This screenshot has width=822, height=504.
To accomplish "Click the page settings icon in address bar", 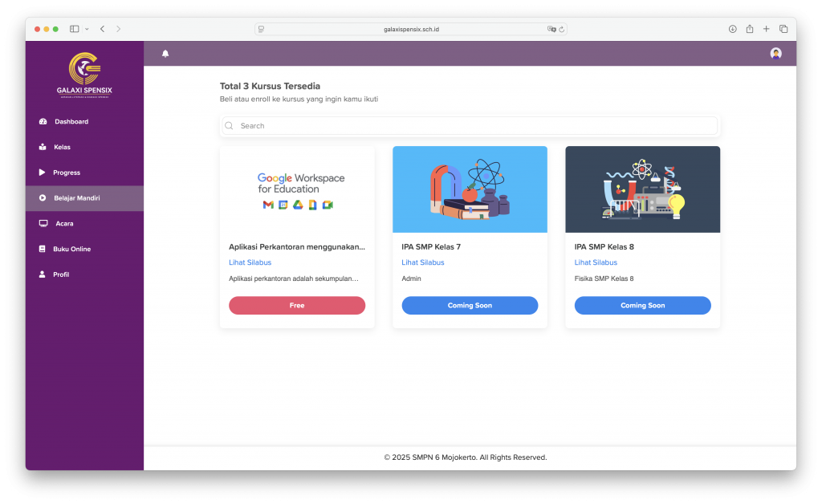I will click(261, 30).
